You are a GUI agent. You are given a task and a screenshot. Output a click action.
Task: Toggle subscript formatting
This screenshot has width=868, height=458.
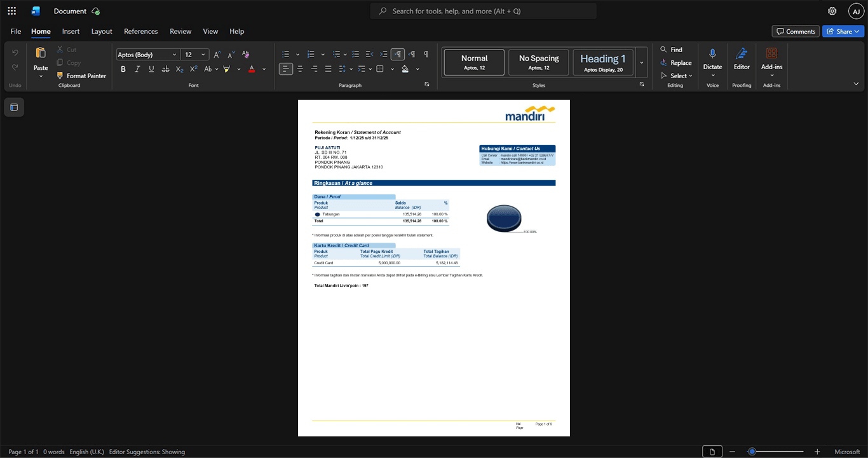179,69
